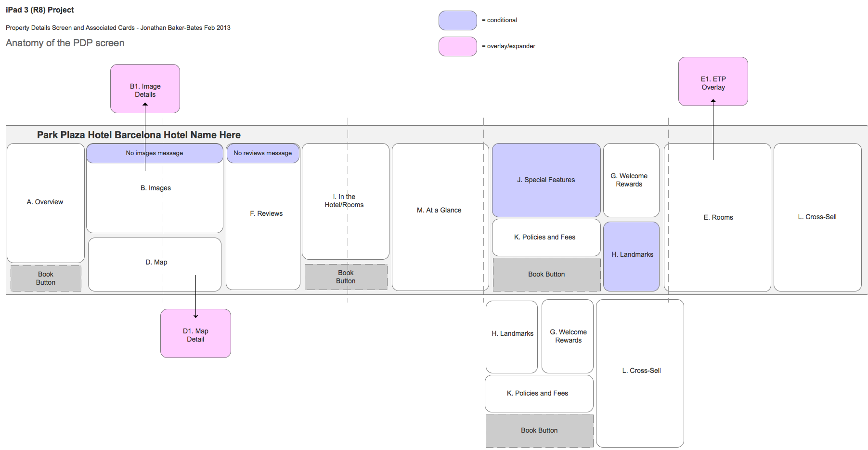The height and width of the screenshot is (450, 868).
Task: Select the A. Overview card
Action: click(x=45, y=202)
